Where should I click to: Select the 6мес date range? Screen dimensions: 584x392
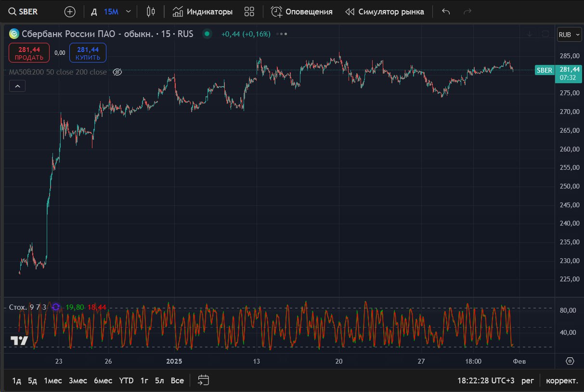pyautogui.click(x=103, y=380)
